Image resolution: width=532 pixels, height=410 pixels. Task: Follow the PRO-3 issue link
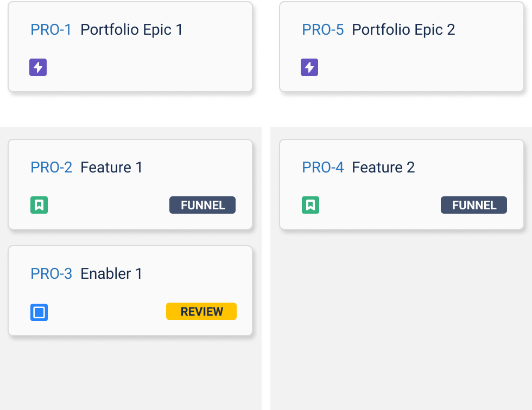point(51,274)
